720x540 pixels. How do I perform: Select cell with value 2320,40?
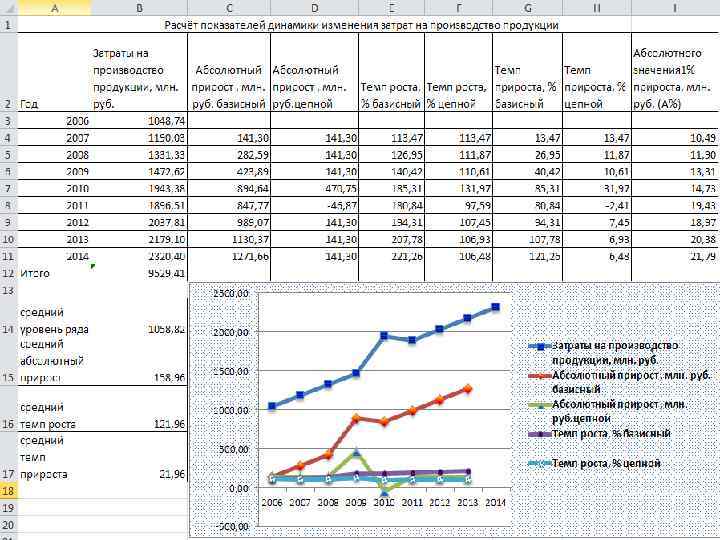coord(139,256)
